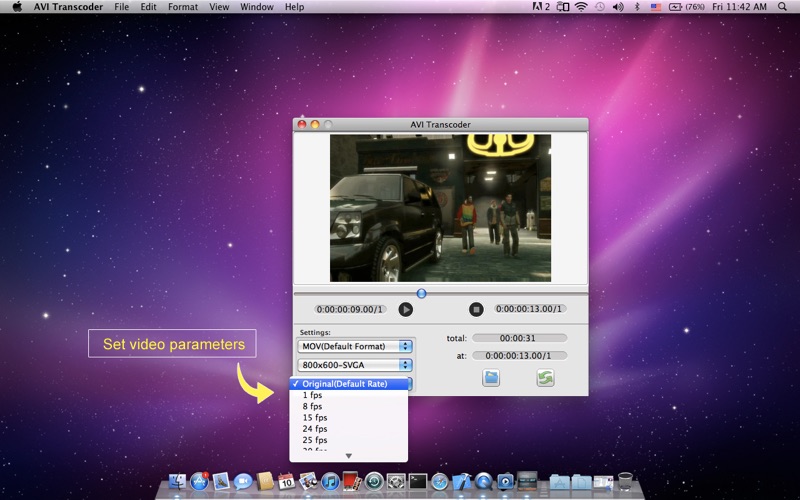Viewport: 800px width, 500px height.
Task: Stop the video playback
Action: click(476, 309)
